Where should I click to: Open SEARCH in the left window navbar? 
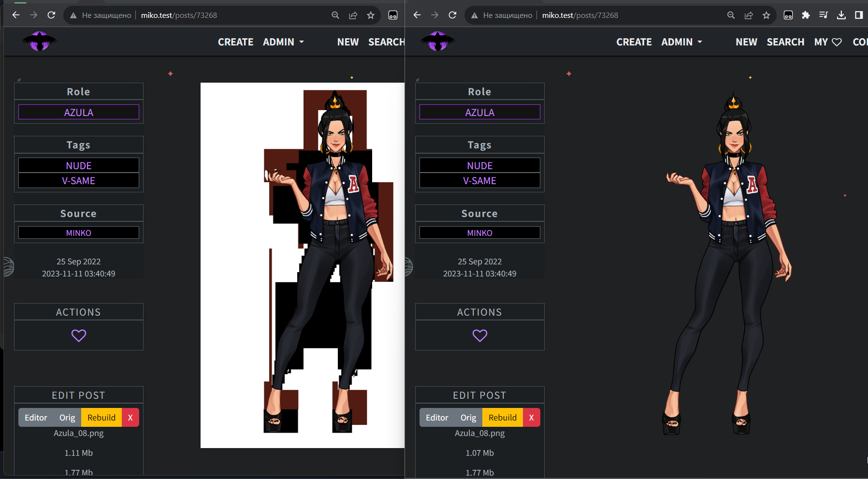pos(386,42)
